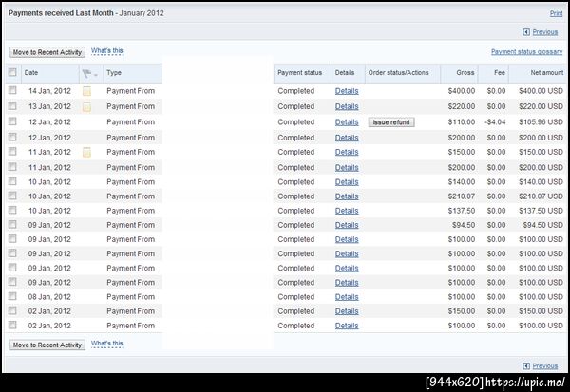This screenshot has height=392, width=570.
Task: Click the -$4.04 fee value
Action: pos(495,122)
